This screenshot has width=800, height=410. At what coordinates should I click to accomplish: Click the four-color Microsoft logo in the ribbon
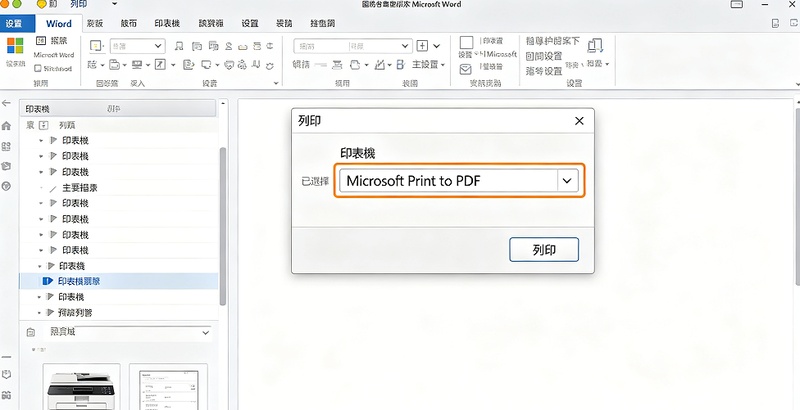(15, 45)
